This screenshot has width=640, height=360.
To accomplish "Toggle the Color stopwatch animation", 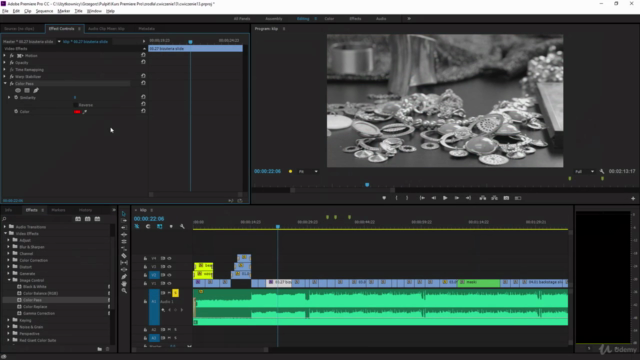I will point(16,111).
